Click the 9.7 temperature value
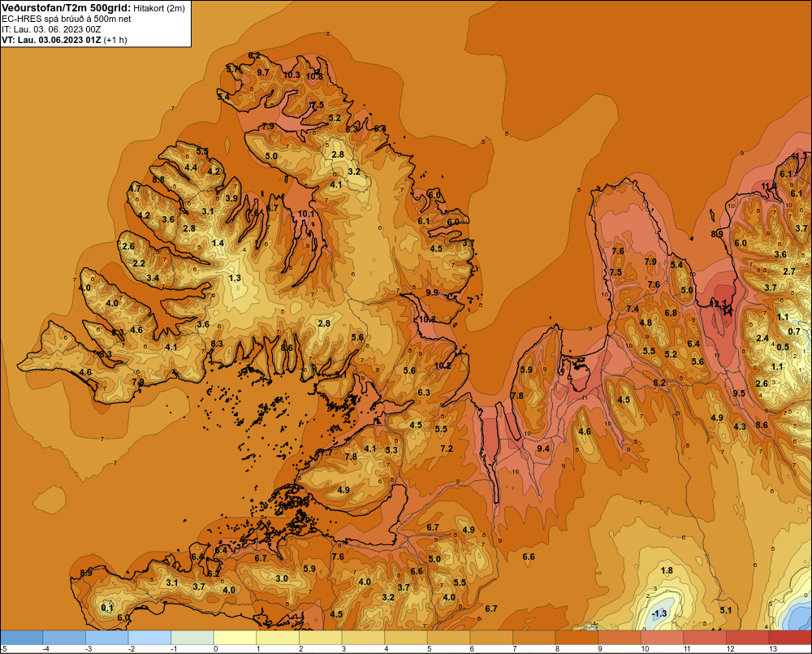This screenshot has width=812, height=654. click(x=263, y=72)
